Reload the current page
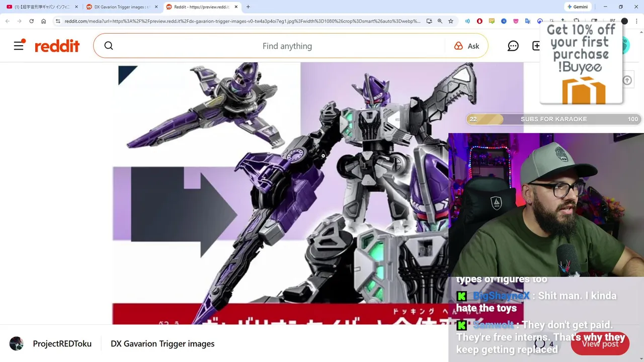The height and width of the screenshot is (362, 644). 31,21
